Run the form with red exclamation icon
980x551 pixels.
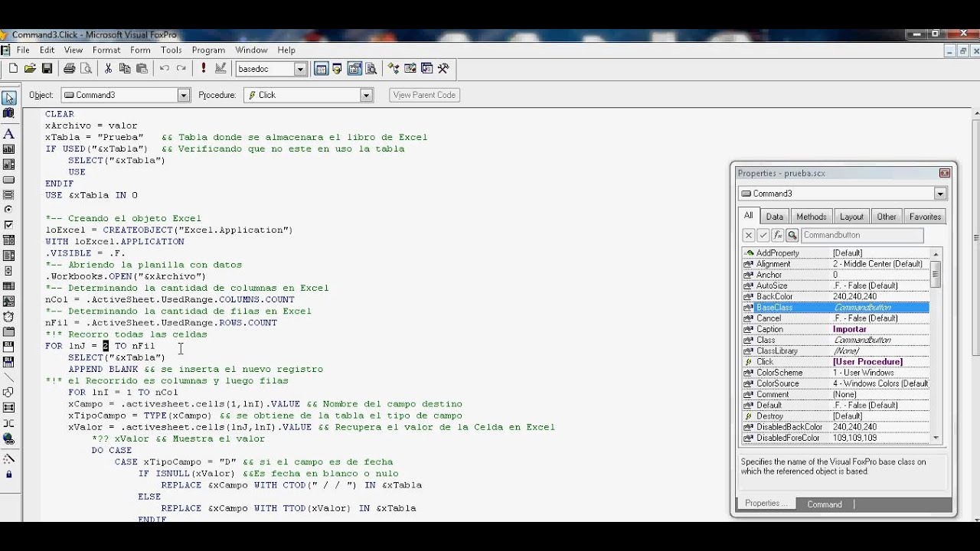click(204, 69)
